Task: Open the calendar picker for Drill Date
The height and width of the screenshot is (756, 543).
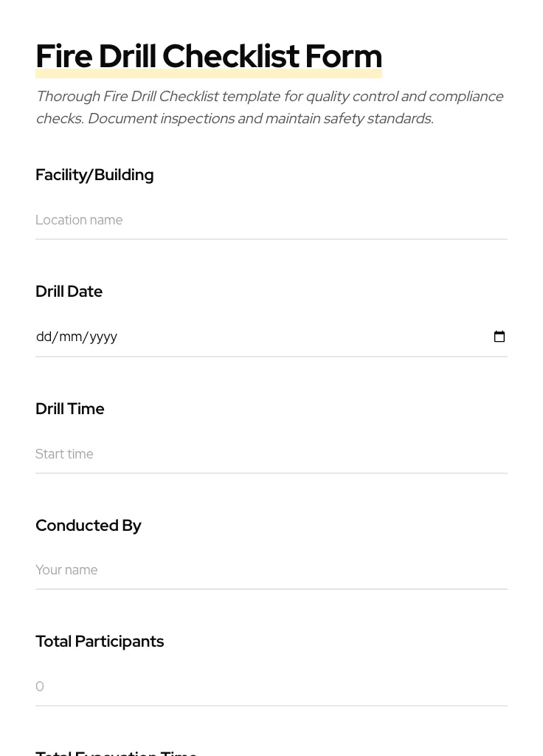Action: [499, 337]
